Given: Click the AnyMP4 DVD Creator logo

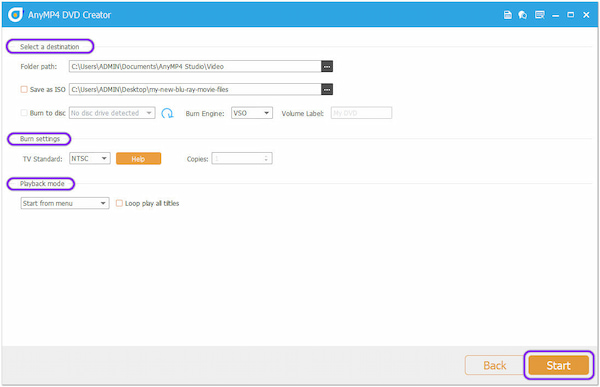Looking at the screenshot, I should [x=15, y=15].
